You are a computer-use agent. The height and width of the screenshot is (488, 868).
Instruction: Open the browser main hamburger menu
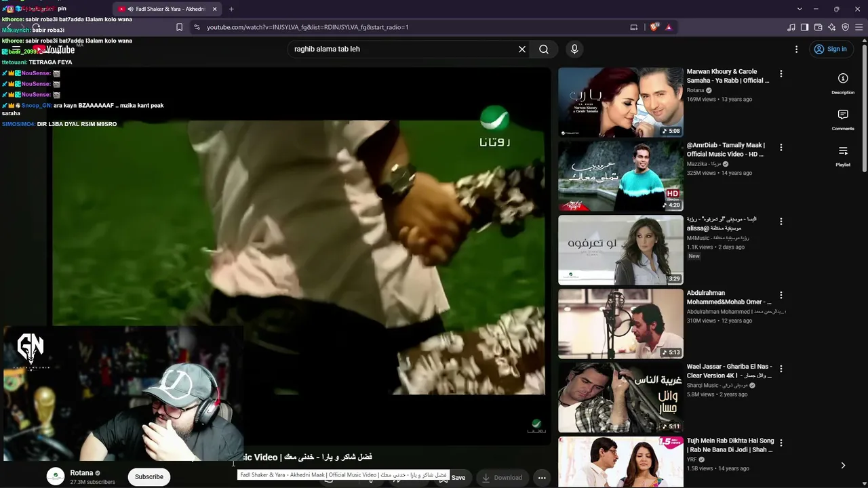pyautogui.click(x=860, y=27)
